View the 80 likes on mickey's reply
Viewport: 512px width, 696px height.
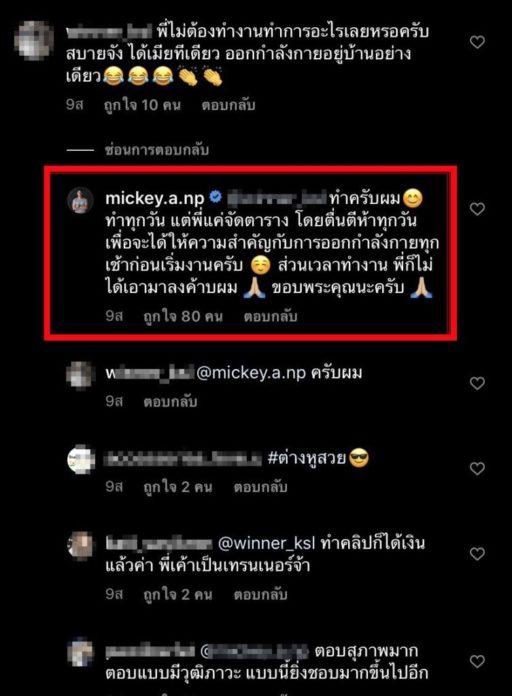[x=183, y=316]
